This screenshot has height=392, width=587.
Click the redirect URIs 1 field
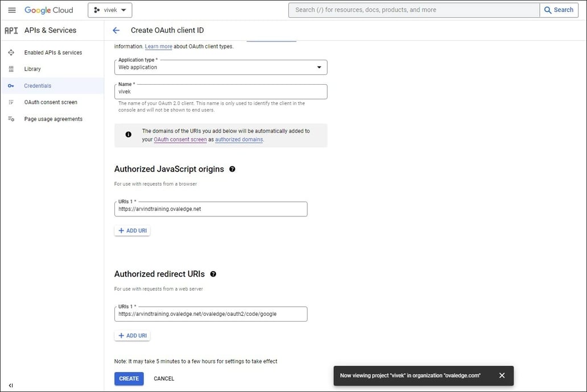point(211,314)
